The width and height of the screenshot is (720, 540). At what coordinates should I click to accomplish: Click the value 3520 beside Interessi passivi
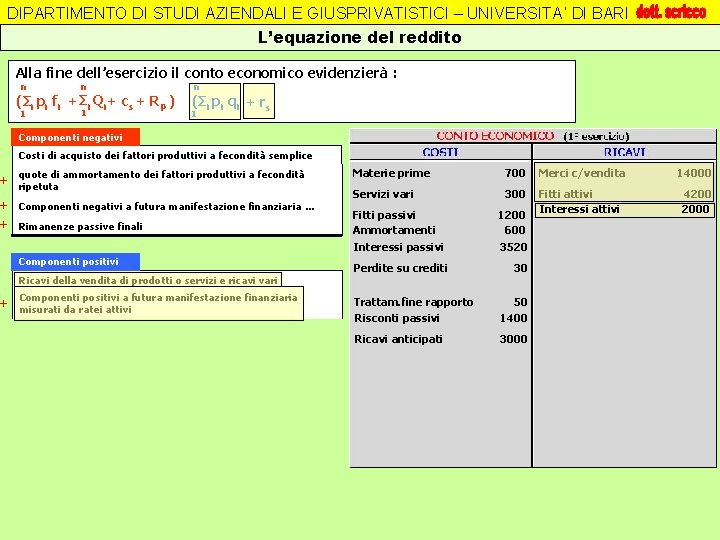pyautogui.click(x=513, y=247)
